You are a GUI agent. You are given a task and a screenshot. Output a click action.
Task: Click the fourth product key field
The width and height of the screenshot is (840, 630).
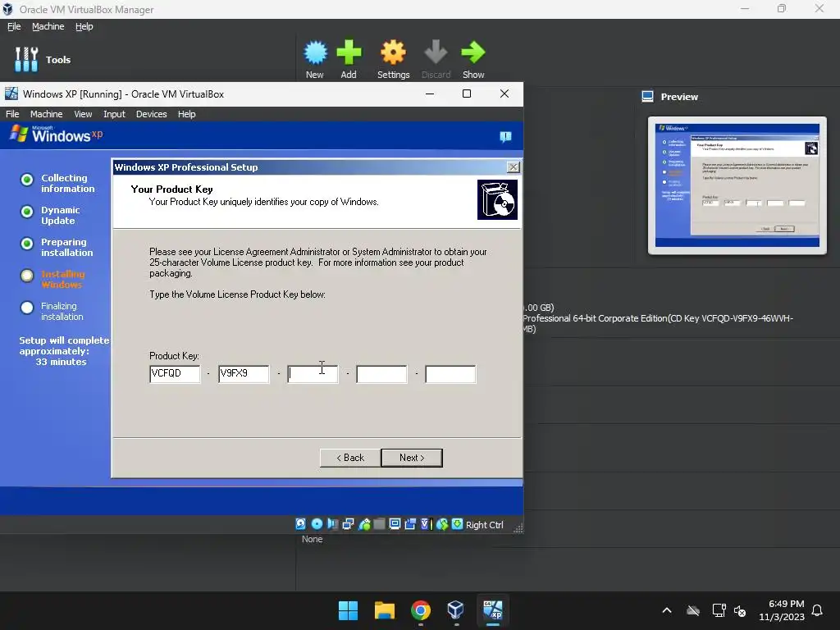[x=381, y=374]
